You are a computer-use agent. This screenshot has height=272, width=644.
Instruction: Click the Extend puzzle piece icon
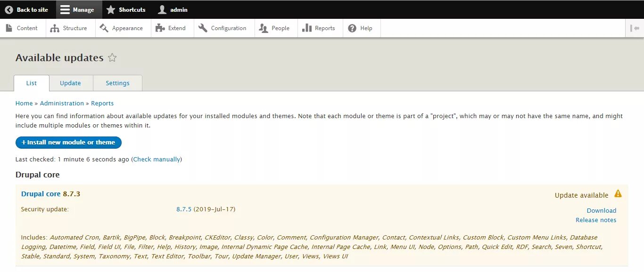tap(160, 28)
